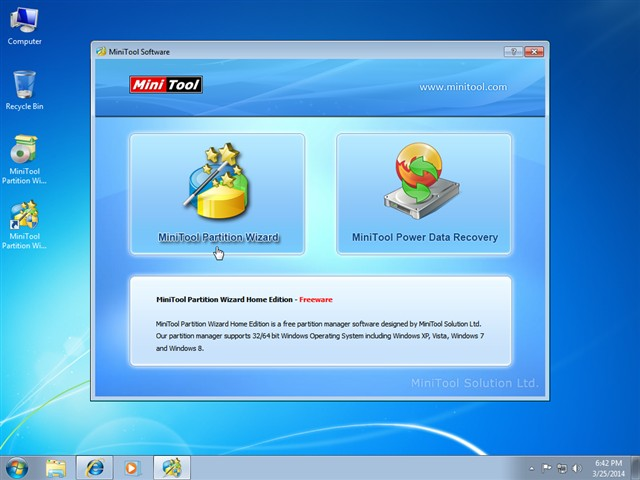
Task: Select the MiniTool Partition Wizard installer desktop icon
Action: 24,160
